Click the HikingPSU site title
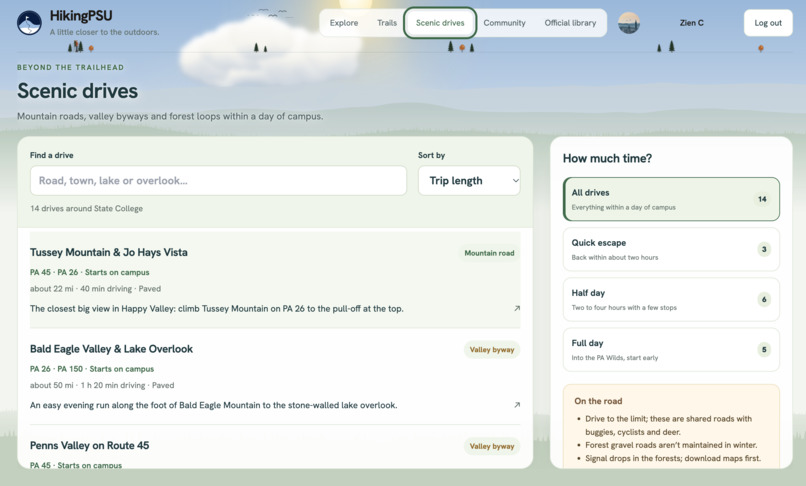Image resolution: width=806 pixels, height=486 pixels. pyautogui.click(x=81, y=16)
